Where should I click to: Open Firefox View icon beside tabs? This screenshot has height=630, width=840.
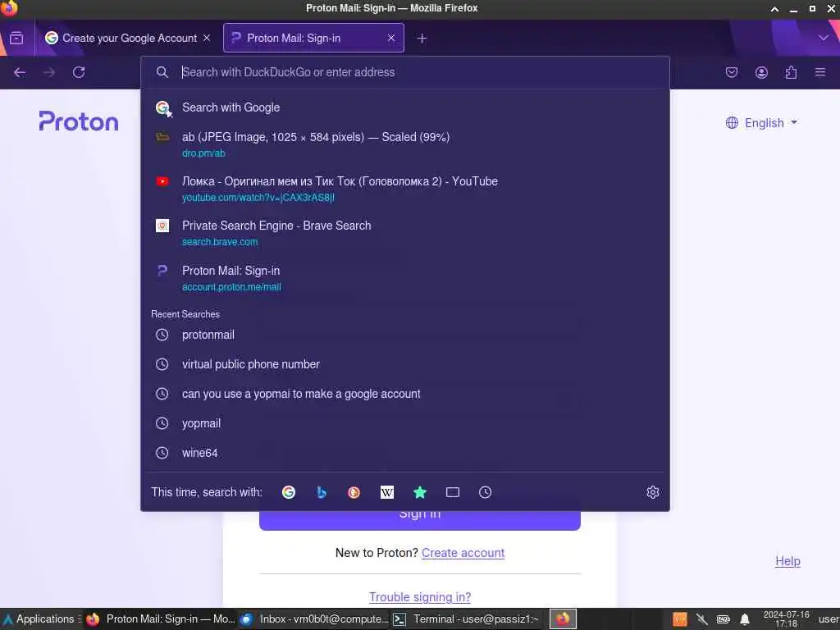pyautogui.click(x=16, y=38)
